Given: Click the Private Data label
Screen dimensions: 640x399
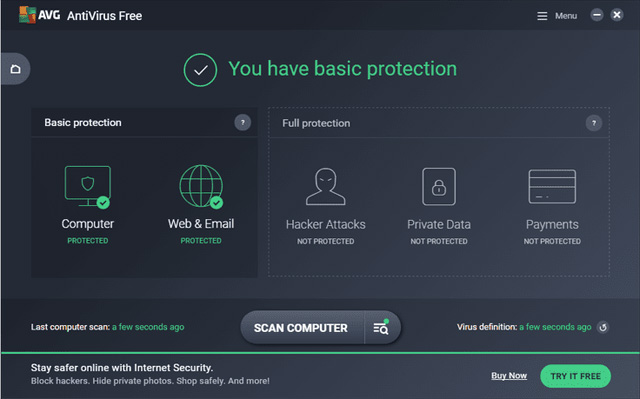Looking at the screenshot, I should (x=439, y=224).
